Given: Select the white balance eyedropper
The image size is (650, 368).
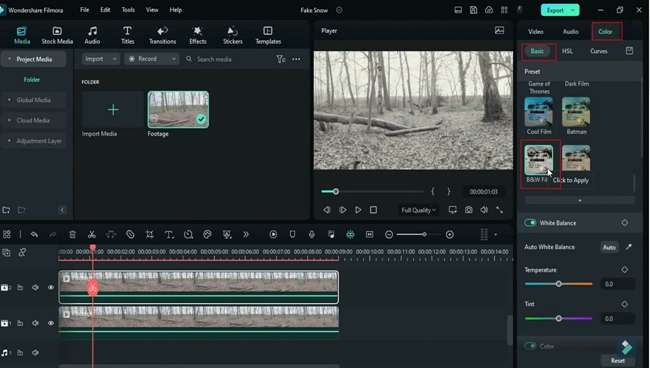Looking at the screenshot, I should [x=628, y=247].
